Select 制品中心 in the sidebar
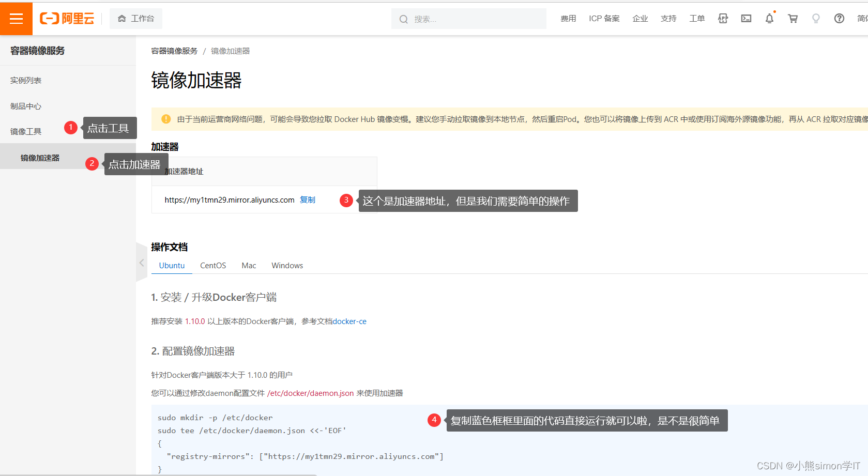This screenshot has height=476, width=868. tap(26, 106)
